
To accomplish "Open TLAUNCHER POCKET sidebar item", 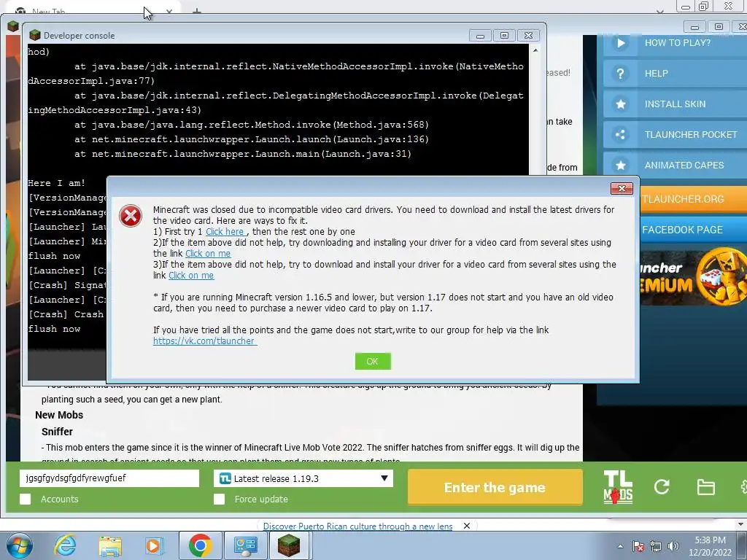I will (x=675, y=135).
